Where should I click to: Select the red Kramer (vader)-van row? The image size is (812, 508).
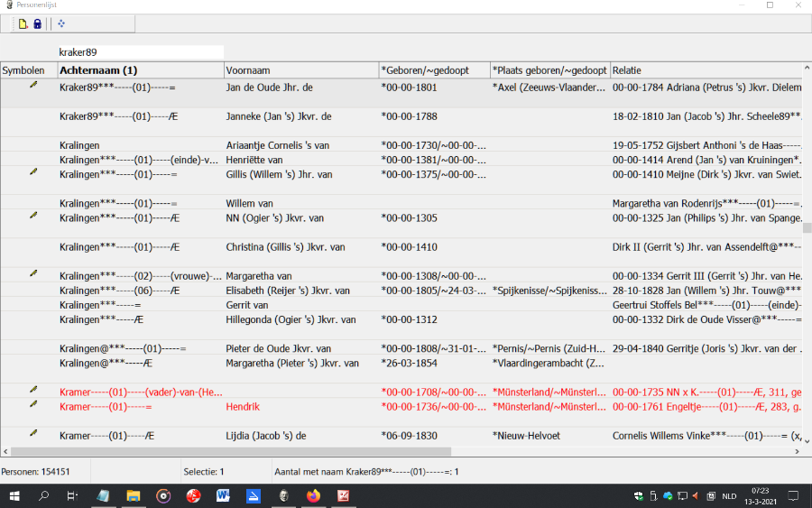pos(140,393)
